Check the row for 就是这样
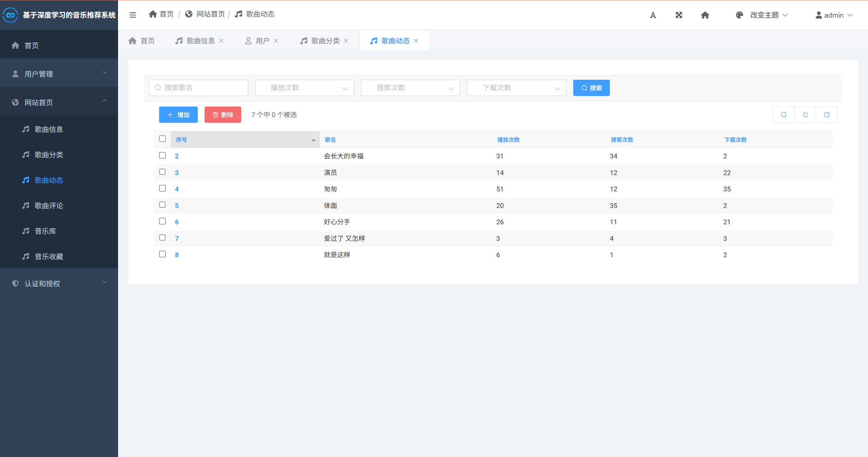This screenshot has height=457, width=868. tap(162, 254)
